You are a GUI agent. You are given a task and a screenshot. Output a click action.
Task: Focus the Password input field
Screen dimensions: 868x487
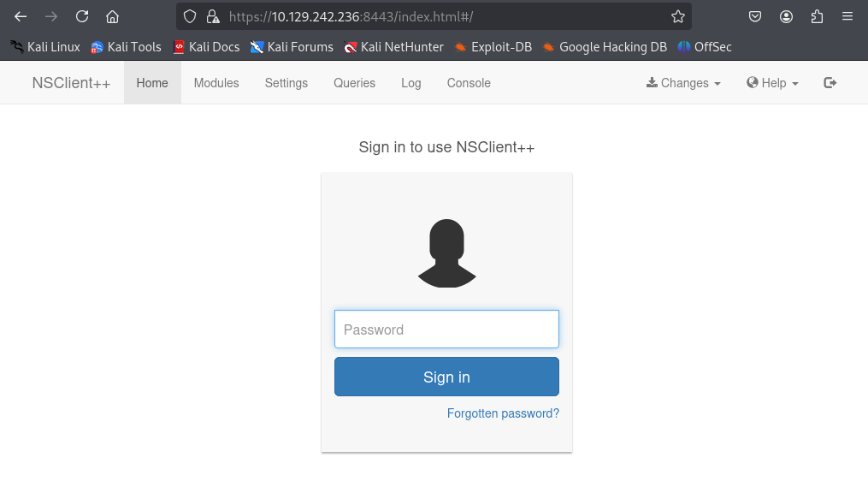pyautogui.click(x=446, y=330)
